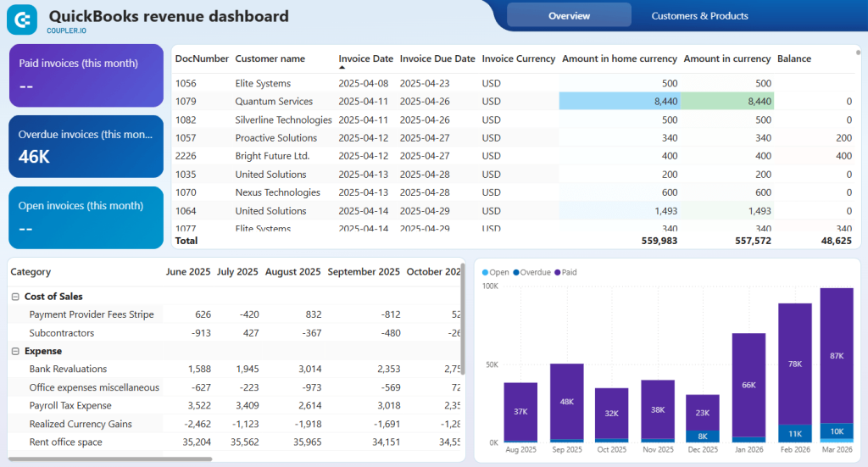
Task: Select the Payroll Tax Expense row
Action: pos(235,406)
